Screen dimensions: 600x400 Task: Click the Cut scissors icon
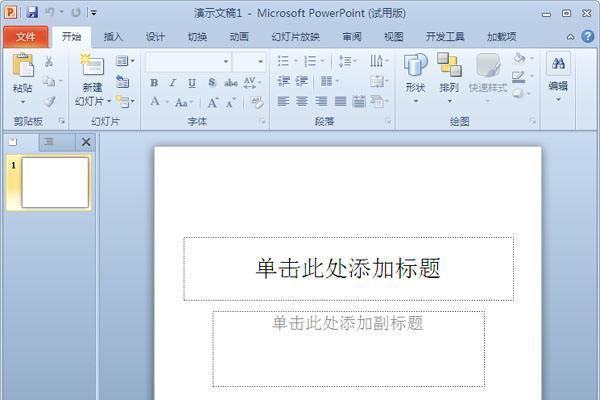(49, 61)
